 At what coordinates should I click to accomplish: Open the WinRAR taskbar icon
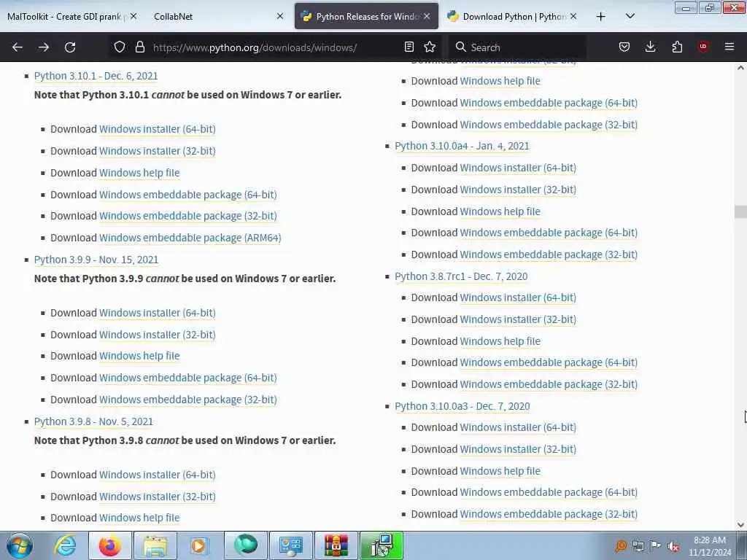[x=336, y=545]
